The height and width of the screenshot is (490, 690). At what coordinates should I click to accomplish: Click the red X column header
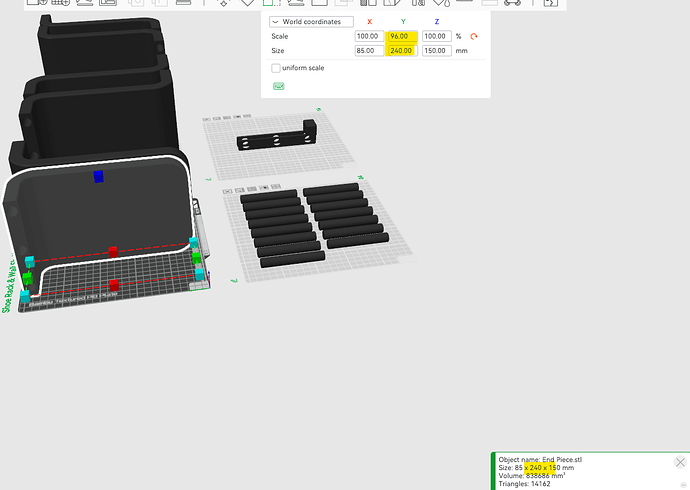370,22
